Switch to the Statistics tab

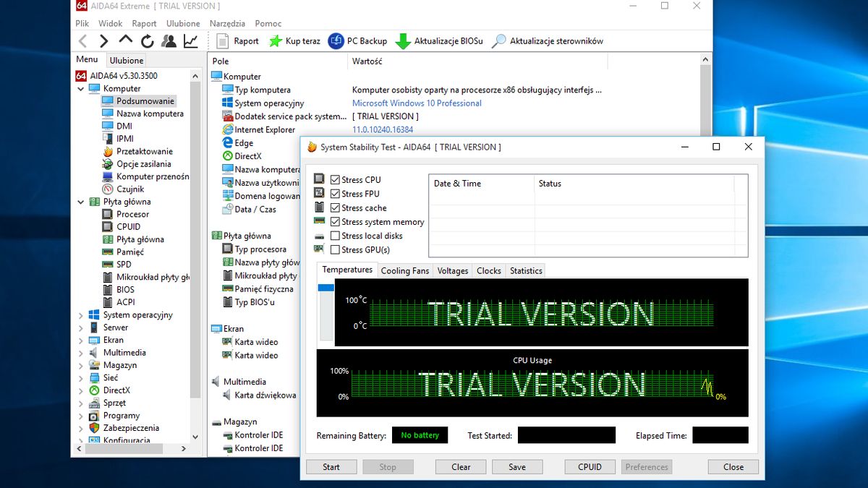[x=526, y=271]
